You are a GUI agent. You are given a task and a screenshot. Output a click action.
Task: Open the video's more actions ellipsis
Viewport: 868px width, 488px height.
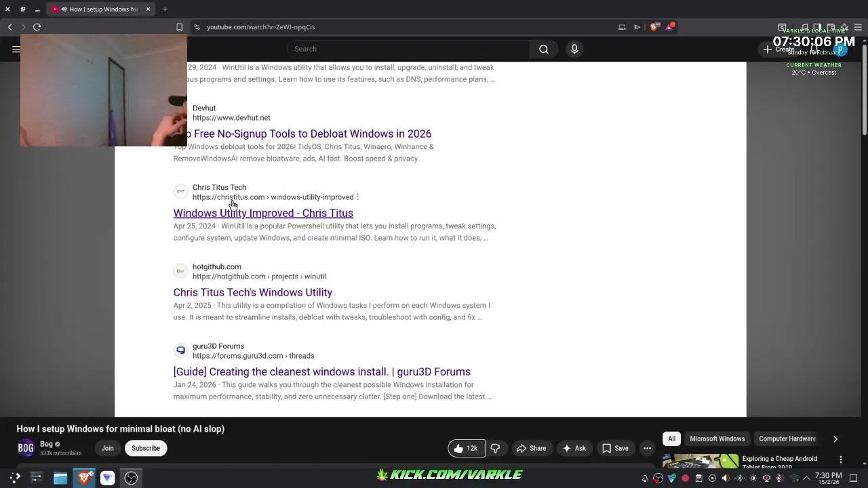tap(647, 448)
